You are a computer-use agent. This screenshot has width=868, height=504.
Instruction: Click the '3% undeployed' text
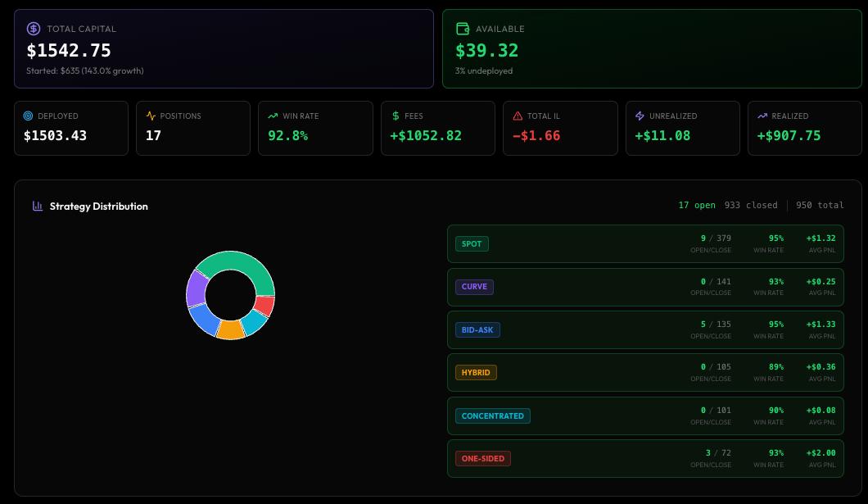click(484, 71)
